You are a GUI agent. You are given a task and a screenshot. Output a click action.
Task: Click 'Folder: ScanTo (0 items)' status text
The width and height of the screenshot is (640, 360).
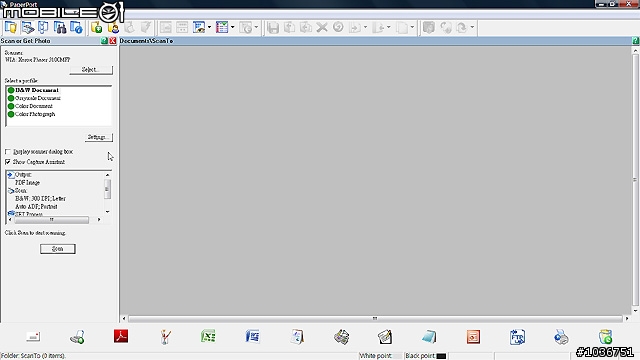point(33,356)
